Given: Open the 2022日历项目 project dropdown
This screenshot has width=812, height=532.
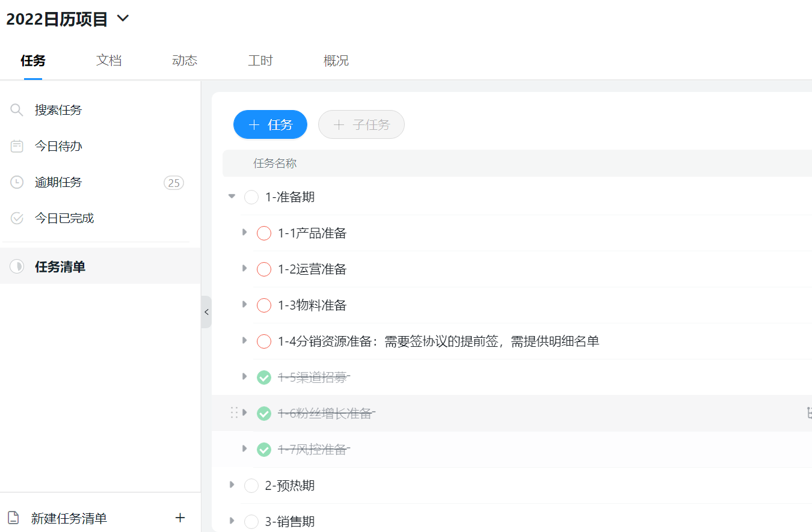Looking at the screenshot, I should click(x=123, y=19).
